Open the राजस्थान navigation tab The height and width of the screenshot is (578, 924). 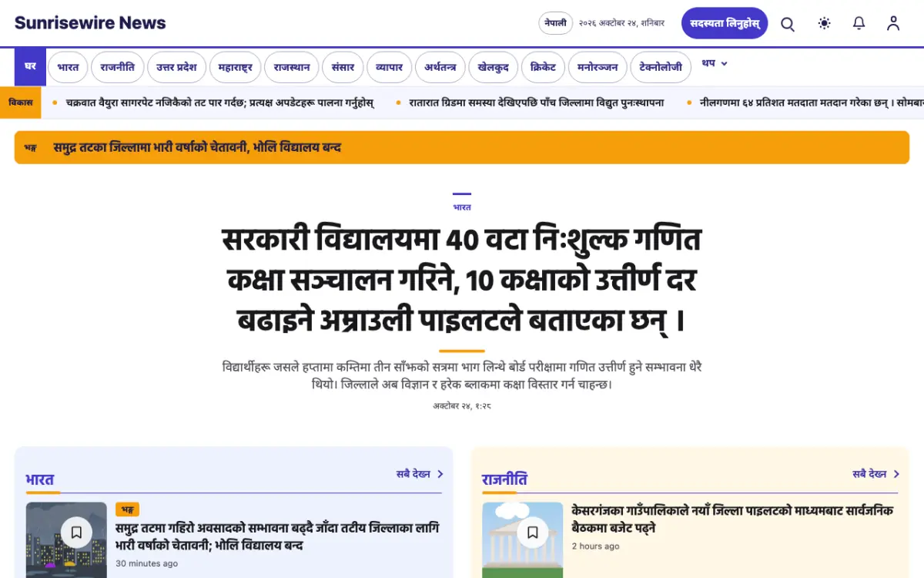pos(292,67)
